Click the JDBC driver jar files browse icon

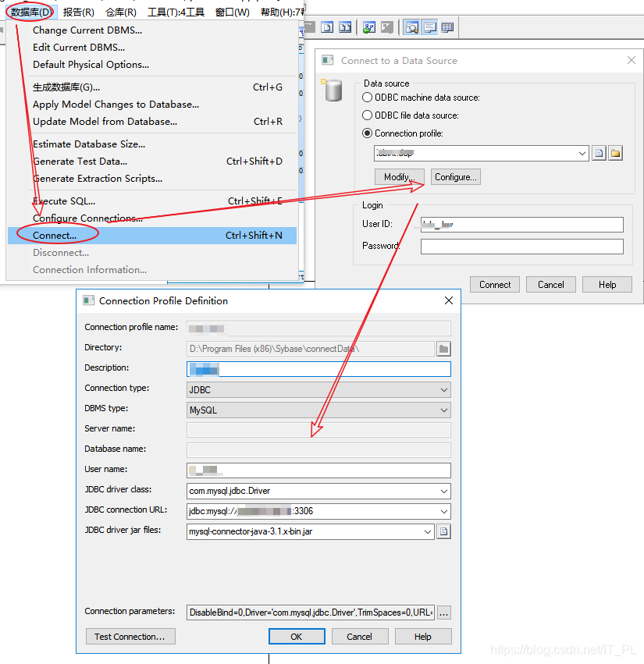click(443, 531)
